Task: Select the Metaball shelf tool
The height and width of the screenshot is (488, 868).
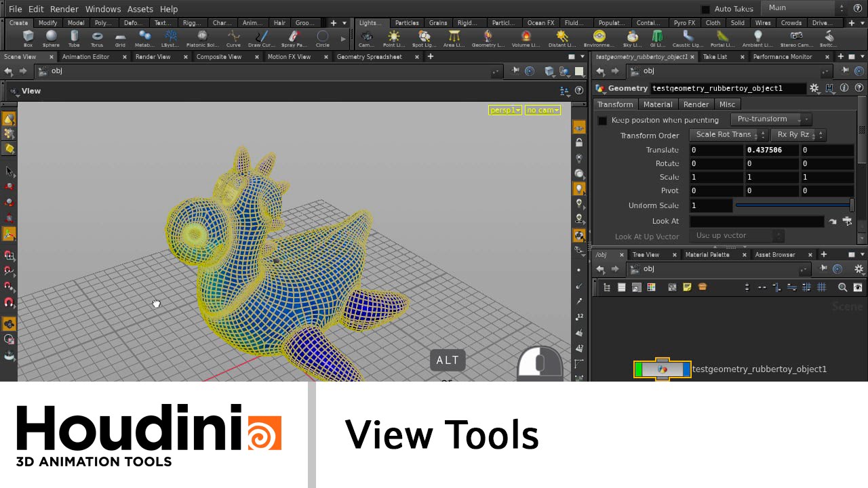Action: [x=144, y=38]
